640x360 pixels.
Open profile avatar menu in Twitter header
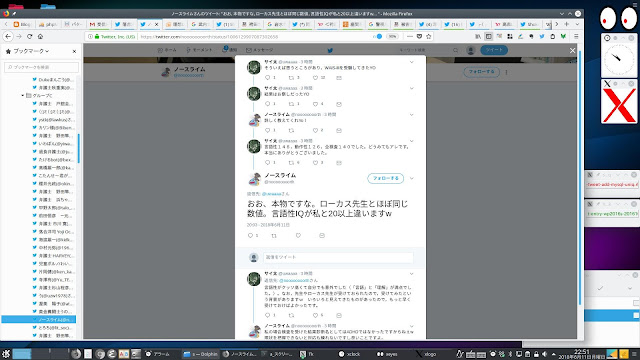pos(471,50)
